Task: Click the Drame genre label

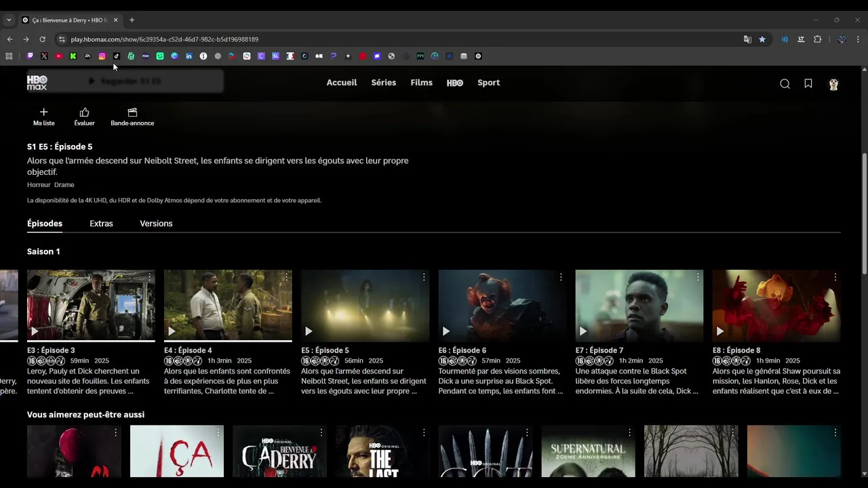Action: tap(64, 185)
